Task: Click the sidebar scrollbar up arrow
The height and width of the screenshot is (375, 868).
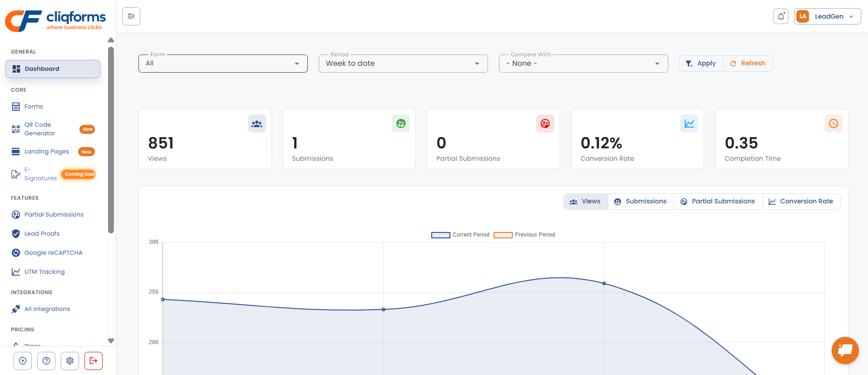Action: pos(111,40)
